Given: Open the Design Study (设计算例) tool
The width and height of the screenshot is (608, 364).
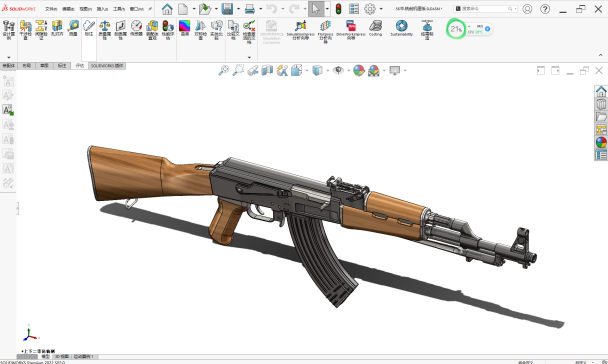Looking at the screenshot, I should [9, 29].
